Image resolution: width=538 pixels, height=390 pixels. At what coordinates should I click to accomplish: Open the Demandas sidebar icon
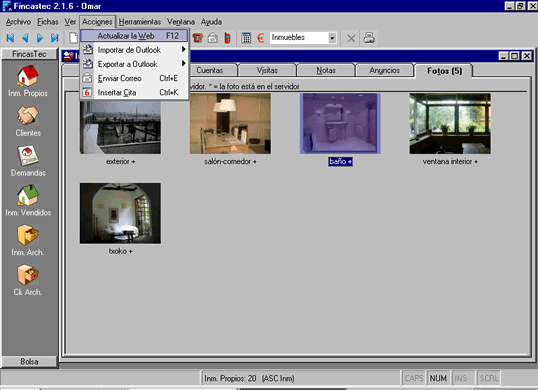pyautogui.click(x=28, y=155)
